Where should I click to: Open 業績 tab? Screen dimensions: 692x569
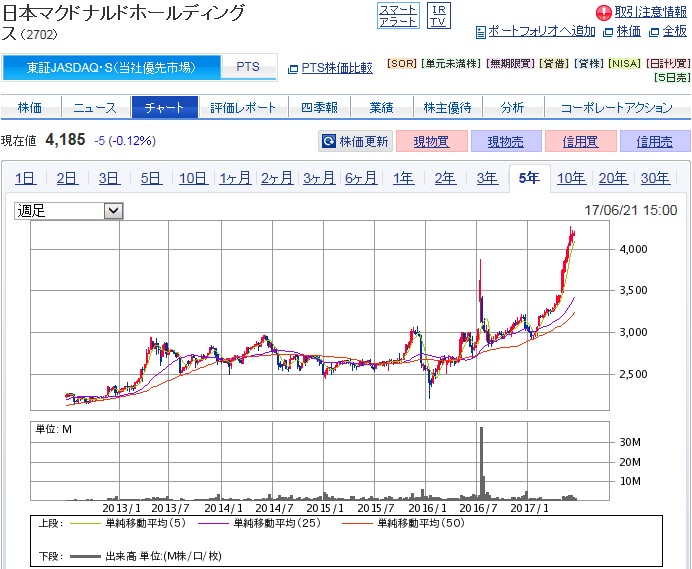pos(382,107)
